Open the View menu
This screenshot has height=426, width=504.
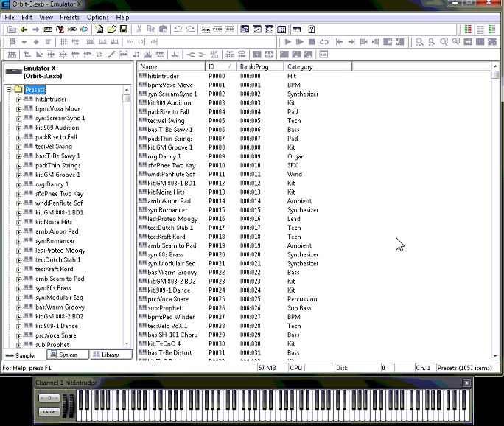[46, 18]
